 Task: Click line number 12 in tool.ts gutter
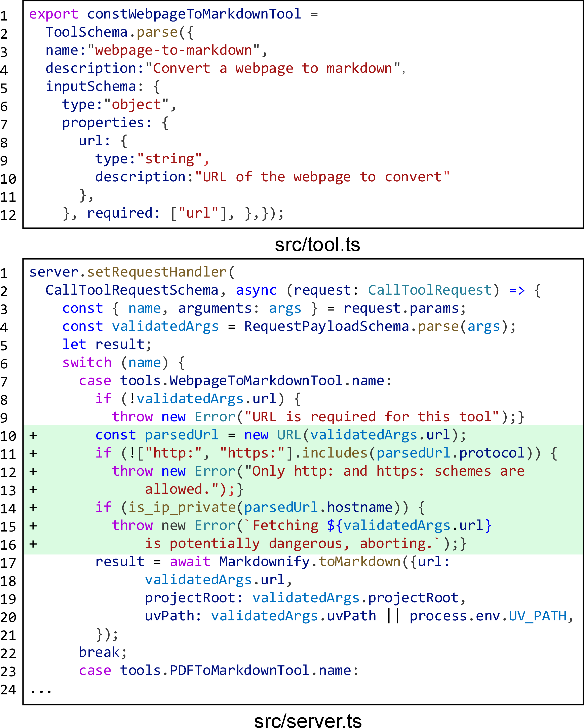point(8,215)
